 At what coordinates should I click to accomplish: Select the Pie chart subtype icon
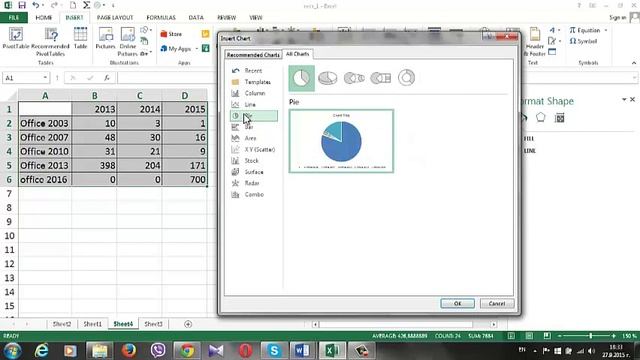click(302, 78)
